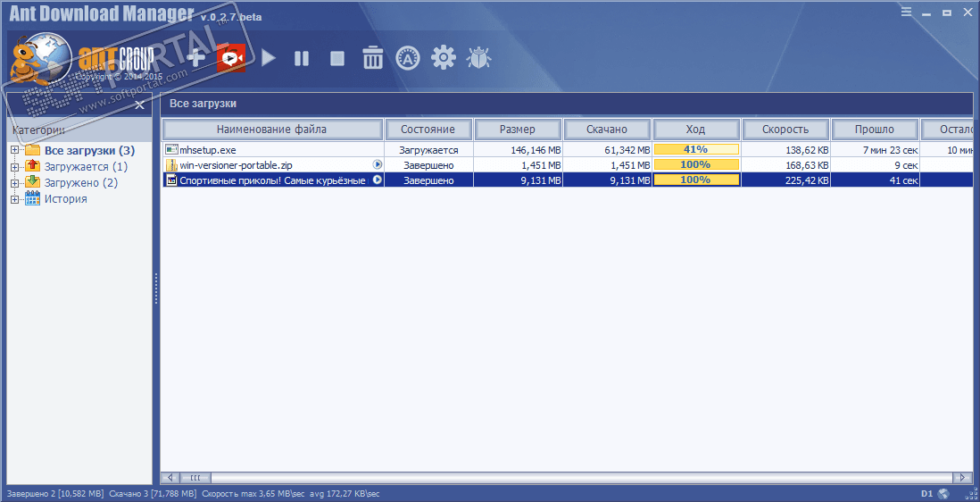Click the 100% progress bar of win-versioner-portable.zip
This screenshot has height=502, width=980.
point(695,164)
